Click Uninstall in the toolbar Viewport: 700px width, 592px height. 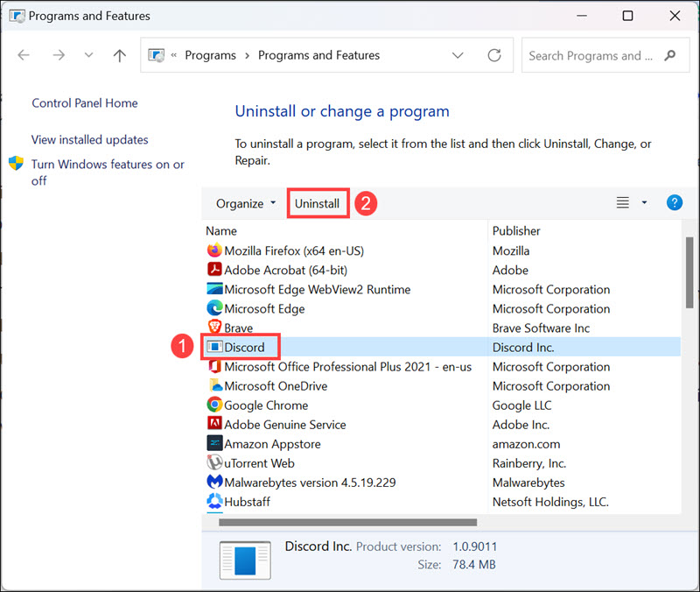click(x=317, y=203)
